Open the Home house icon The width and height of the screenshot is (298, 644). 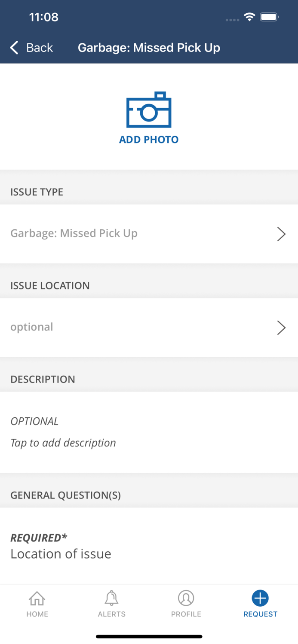click(x=37, y=598)
